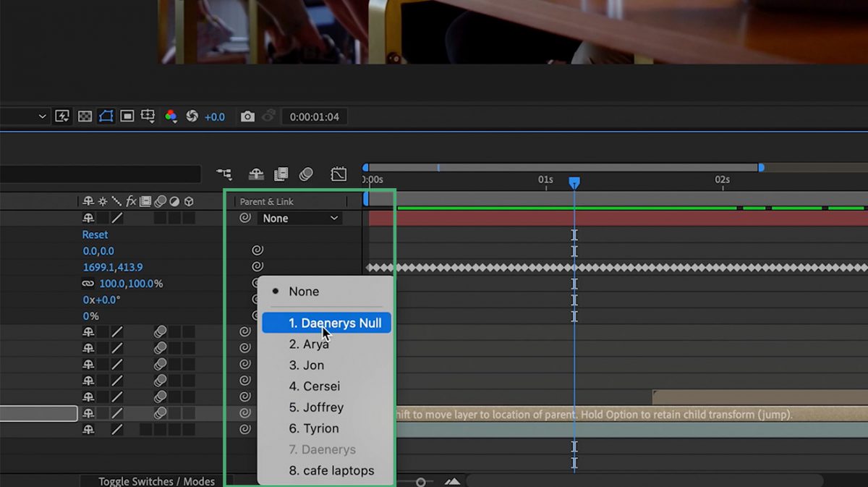Image resolution: width=868 pixels, height=487 pixels.
Task: Click the shy layers hide icon
Action: click(x=256, y=174)
